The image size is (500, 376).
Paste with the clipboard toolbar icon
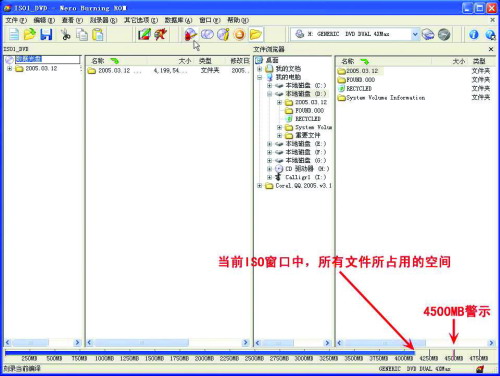click(x=98, y=34)
